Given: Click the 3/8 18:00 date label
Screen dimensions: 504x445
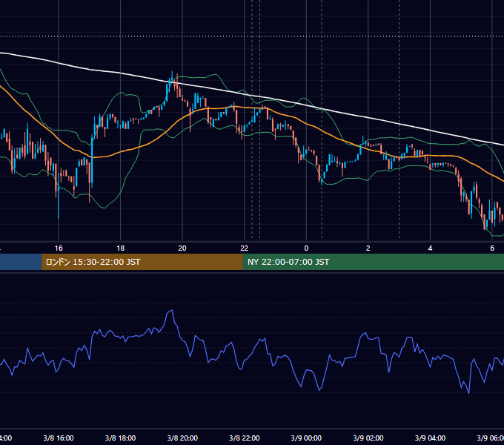Looking at the screenshot, I should pos(121,438).
